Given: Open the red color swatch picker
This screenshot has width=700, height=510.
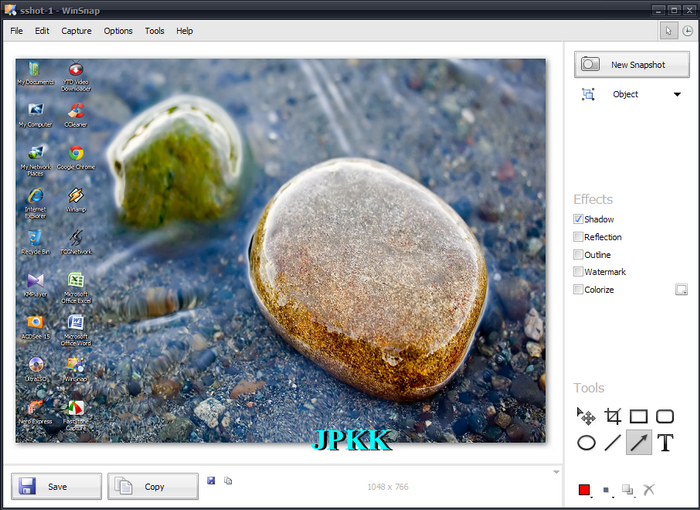Looking at the screenshot, I should click(585, 489).
